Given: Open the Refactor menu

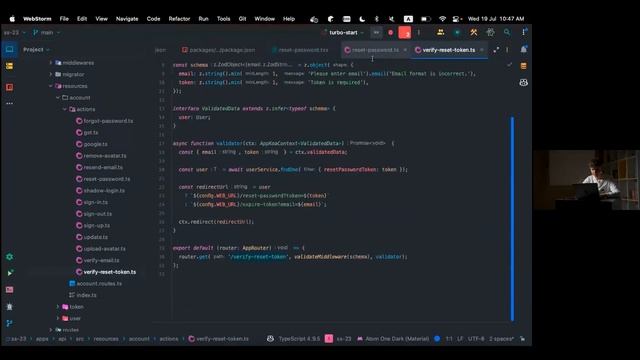Looking at the screenshot, I should click(x=179, y=19).
